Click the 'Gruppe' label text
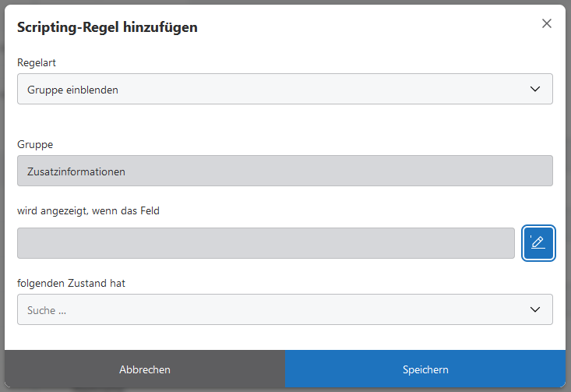571x392 pixels. click(x=35, y=144)
